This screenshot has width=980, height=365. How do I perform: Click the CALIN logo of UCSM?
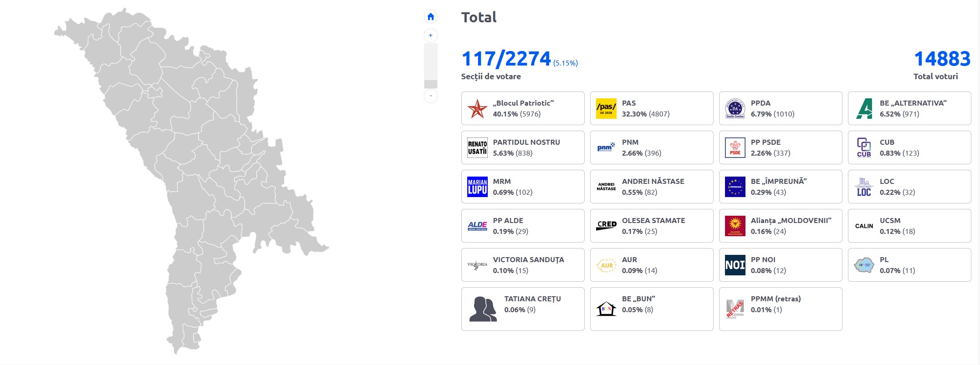(864, 226)
